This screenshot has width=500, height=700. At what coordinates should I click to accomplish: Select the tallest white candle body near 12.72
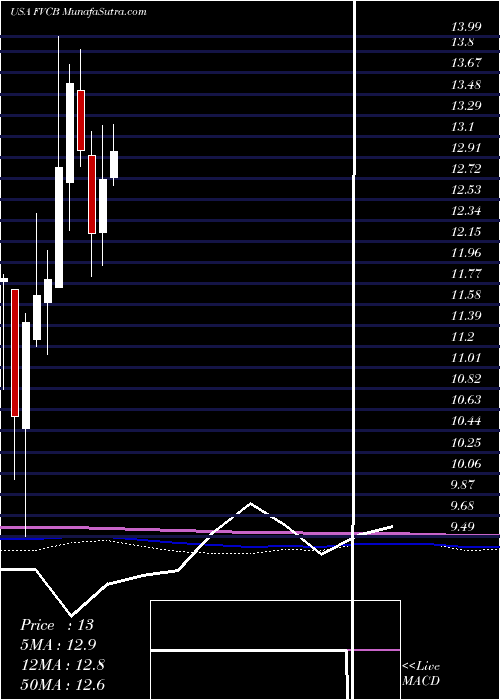(x=59, y=228)
